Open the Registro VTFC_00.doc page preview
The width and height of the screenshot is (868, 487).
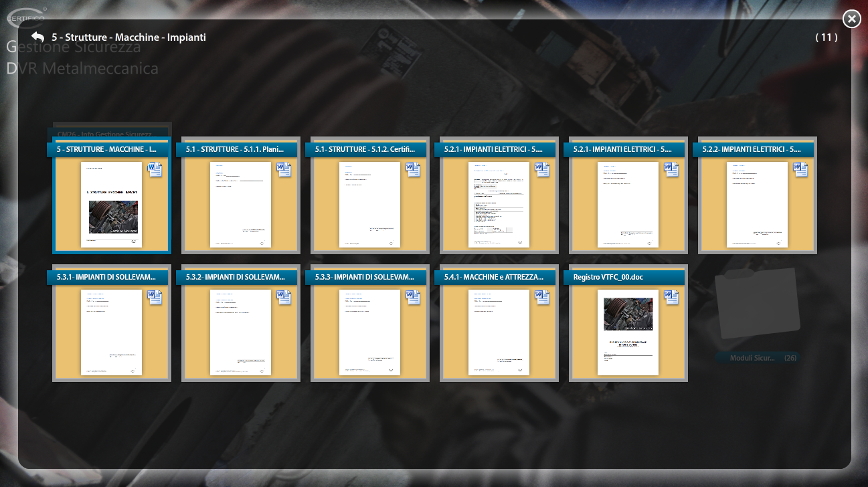(x=628, y=332)
